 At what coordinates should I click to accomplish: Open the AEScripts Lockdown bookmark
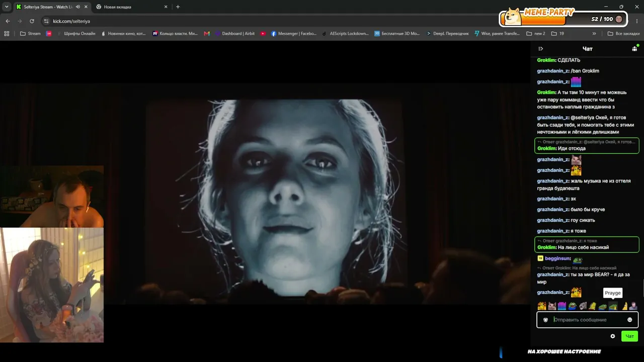pyautogui.click(x=345, y=34)
